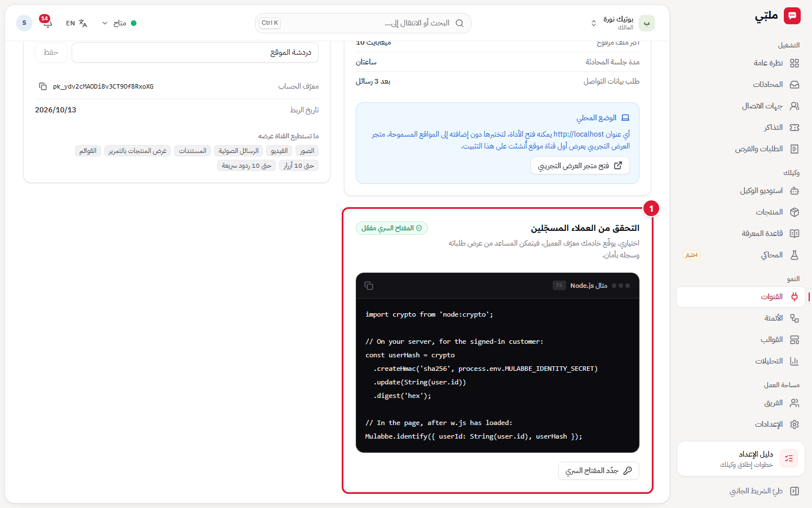Collapse sidebar via طيّ الشريط الجانبي

pyautogui.click(x=740, y=491)
